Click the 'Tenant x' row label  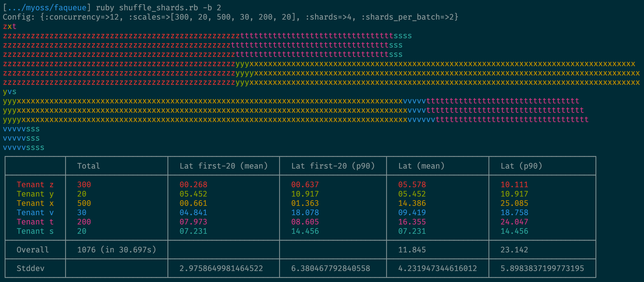[x=35, y=203]
